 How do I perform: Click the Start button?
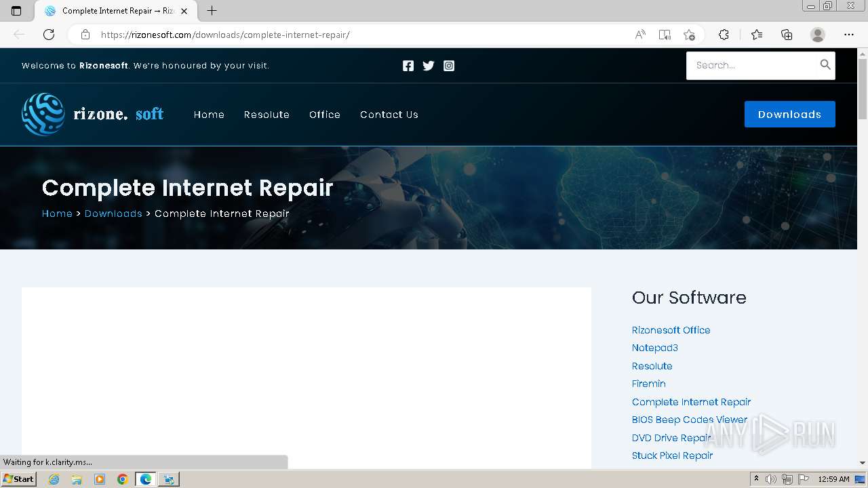click(x=18, y=479)
